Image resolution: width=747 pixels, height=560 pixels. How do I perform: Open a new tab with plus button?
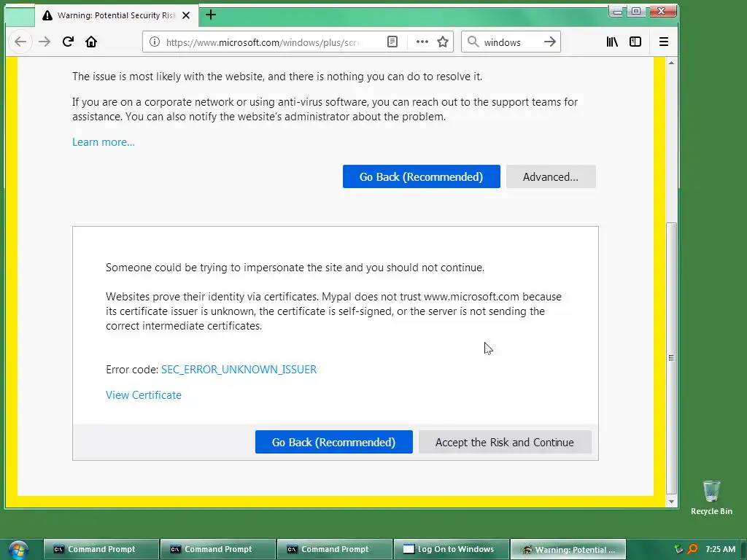(211, 15)
